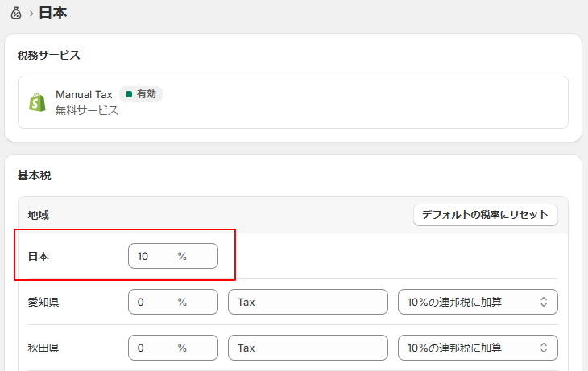Click the 基本税 section heading
Screen dimensions: 588x371
tap(35, 175)
